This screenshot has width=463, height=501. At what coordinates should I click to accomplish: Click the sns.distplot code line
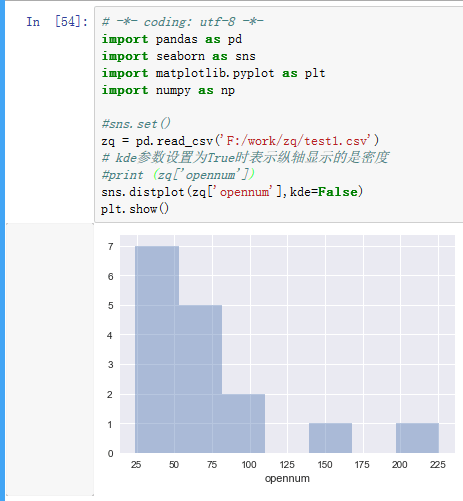(x=232, y=192)
